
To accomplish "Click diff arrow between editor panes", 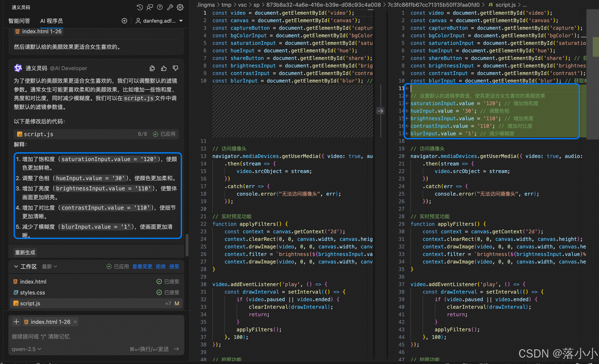I will point(381,111).
